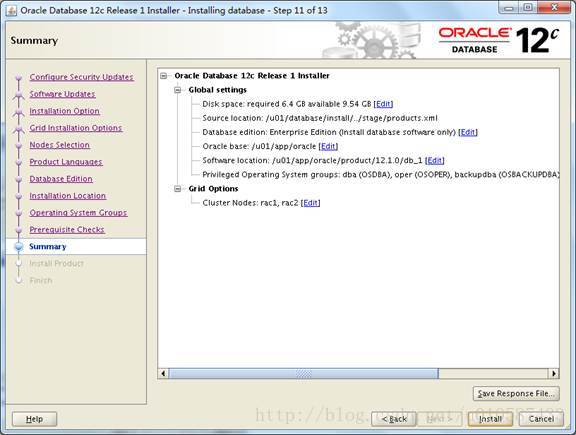Close the installer window
576x435 pixels.
click(x=554, y=8)
